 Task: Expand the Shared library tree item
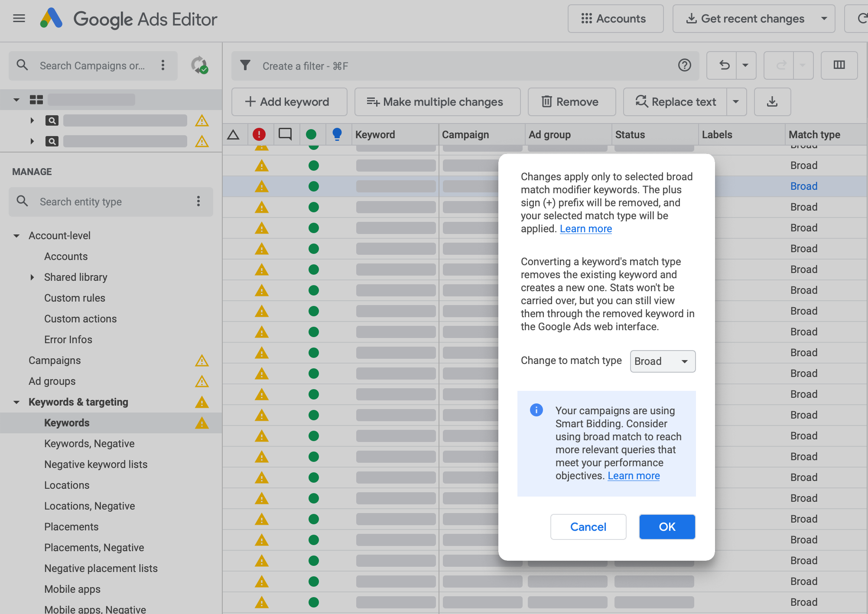32,277
